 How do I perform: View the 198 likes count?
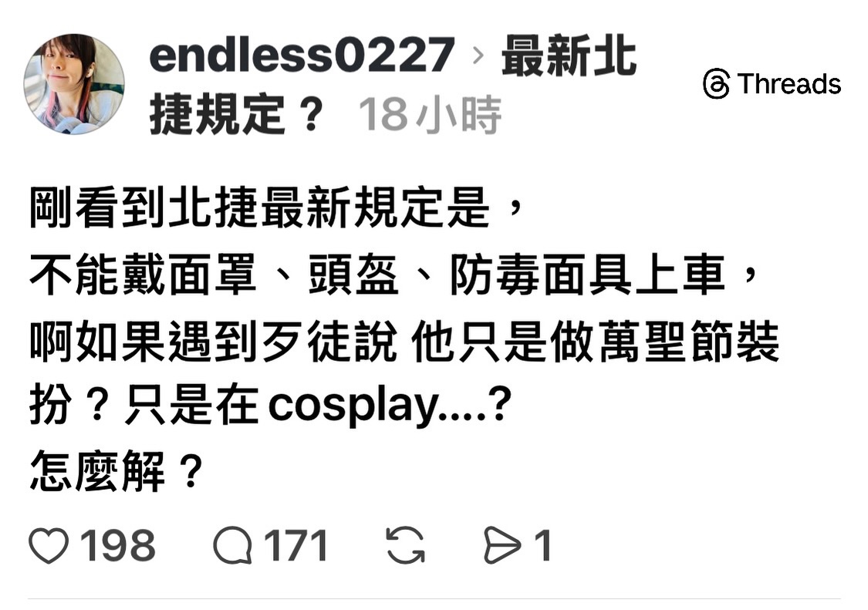coord(117,546)
